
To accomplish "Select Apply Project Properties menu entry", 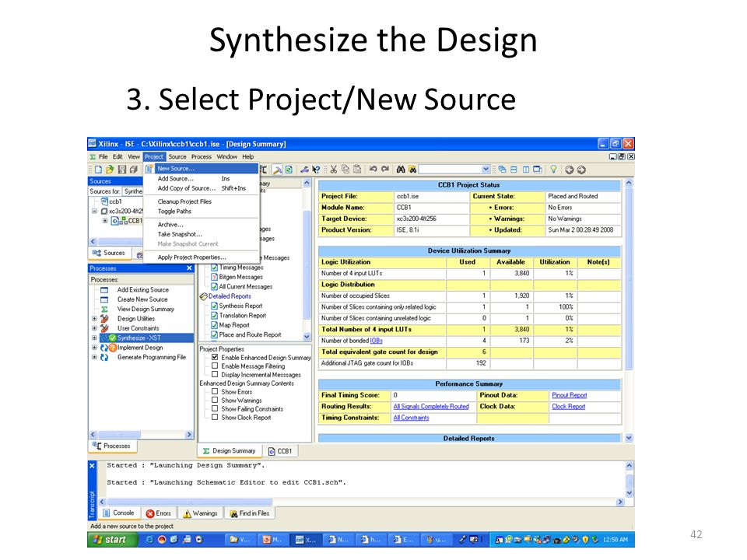I will (x=202, y=257).
